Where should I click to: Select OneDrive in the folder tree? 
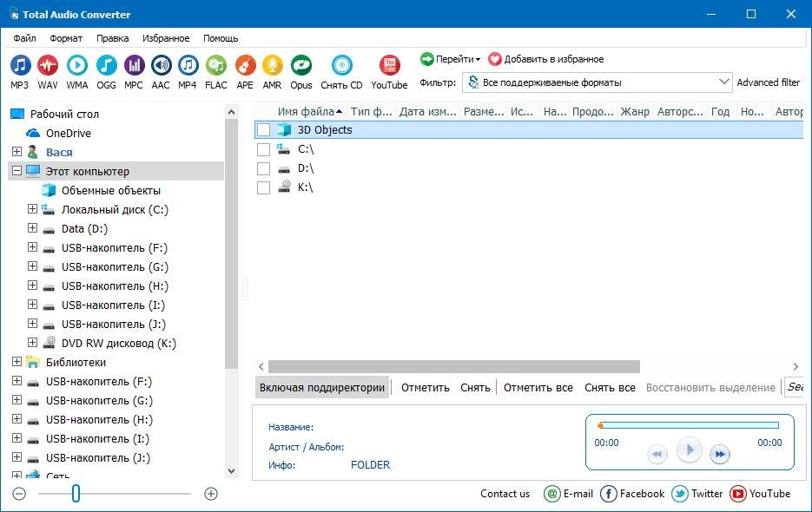(69, 134)
